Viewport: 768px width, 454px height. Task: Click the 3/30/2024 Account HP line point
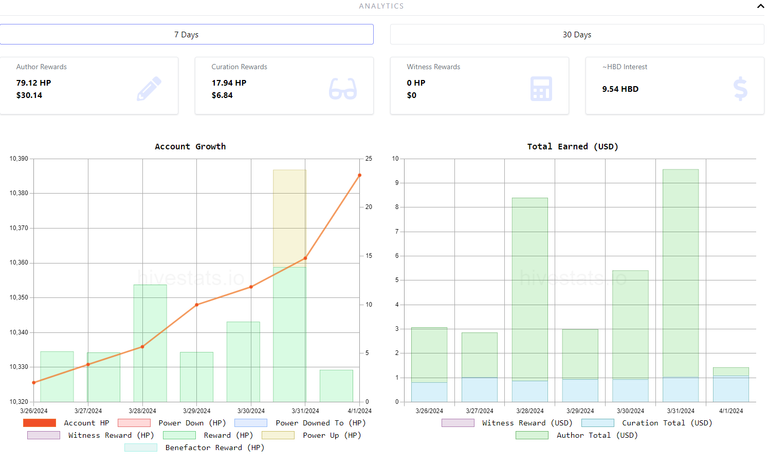coord(251,287)
